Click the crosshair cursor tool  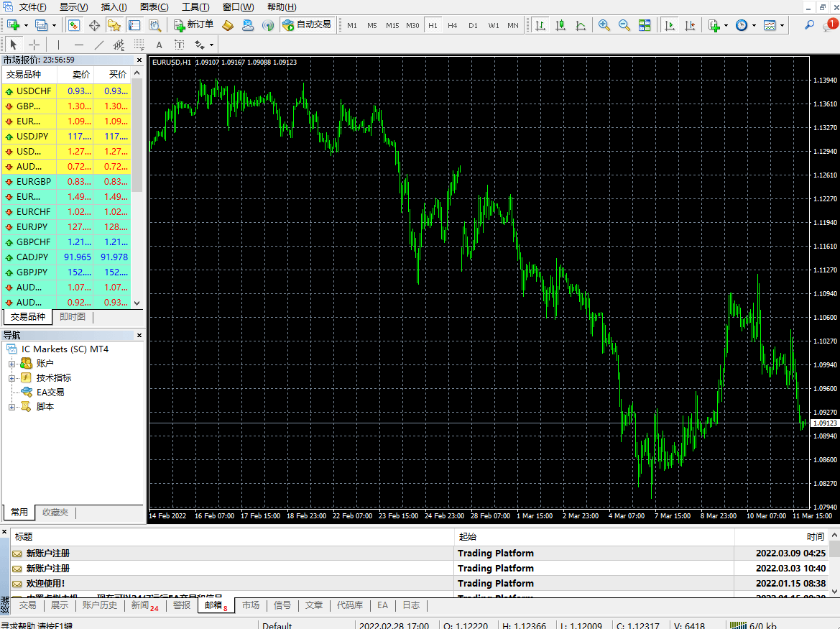[x=34, y=45]
